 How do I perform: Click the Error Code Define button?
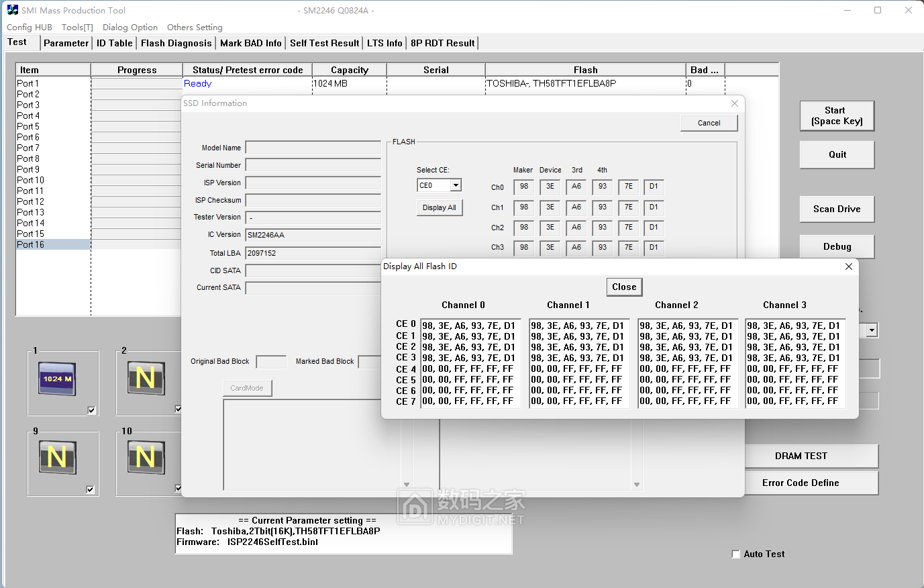click(811, 483)
